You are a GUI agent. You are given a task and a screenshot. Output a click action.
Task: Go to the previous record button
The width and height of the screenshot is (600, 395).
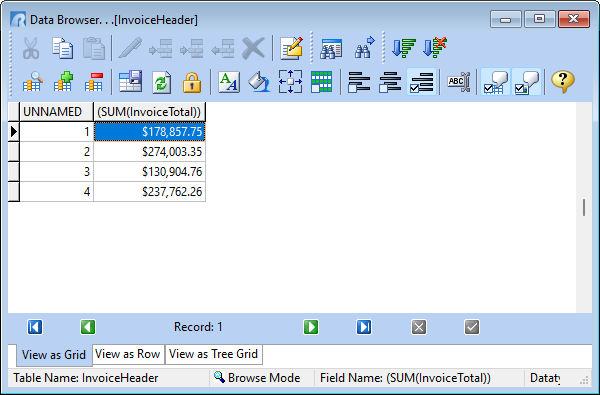pyautogui.click(x=88, y=327)
